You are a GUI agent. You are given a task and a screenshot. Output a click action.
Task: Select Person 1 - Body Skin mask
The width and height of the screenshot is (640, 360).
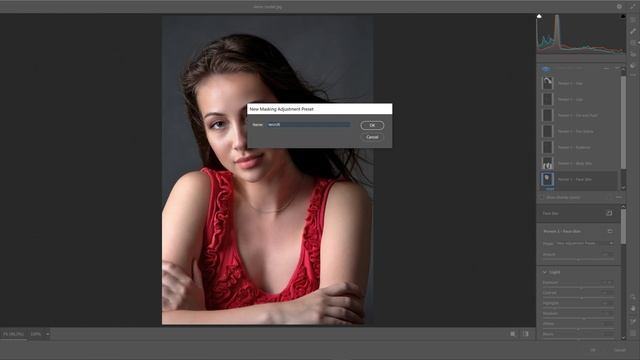579,163
